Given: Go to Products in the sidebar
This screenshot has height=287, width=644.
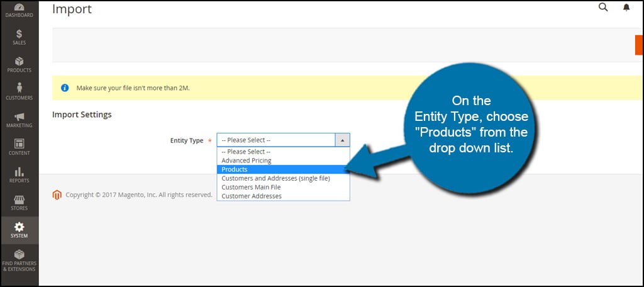Looking at the screenshot, I should [19, 65].
